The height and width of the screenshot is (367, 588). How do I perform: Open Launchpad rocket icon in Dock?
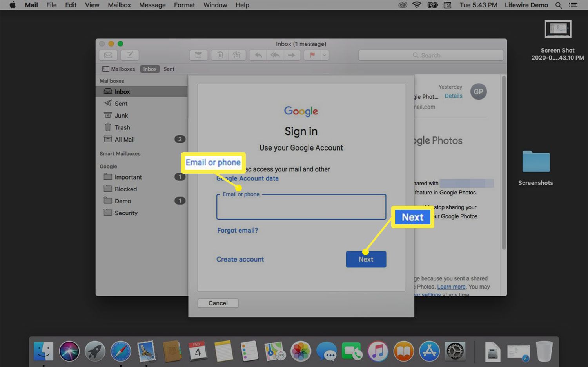click(x=95, y=351)
